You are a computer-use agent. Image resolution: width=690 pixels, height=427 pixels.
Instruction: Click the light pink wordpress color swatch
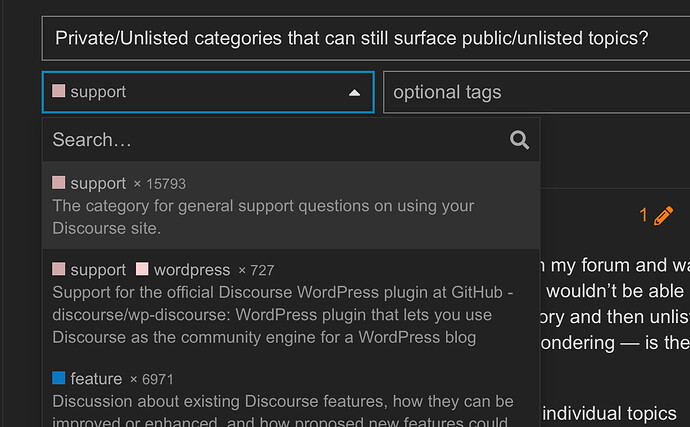142,269
